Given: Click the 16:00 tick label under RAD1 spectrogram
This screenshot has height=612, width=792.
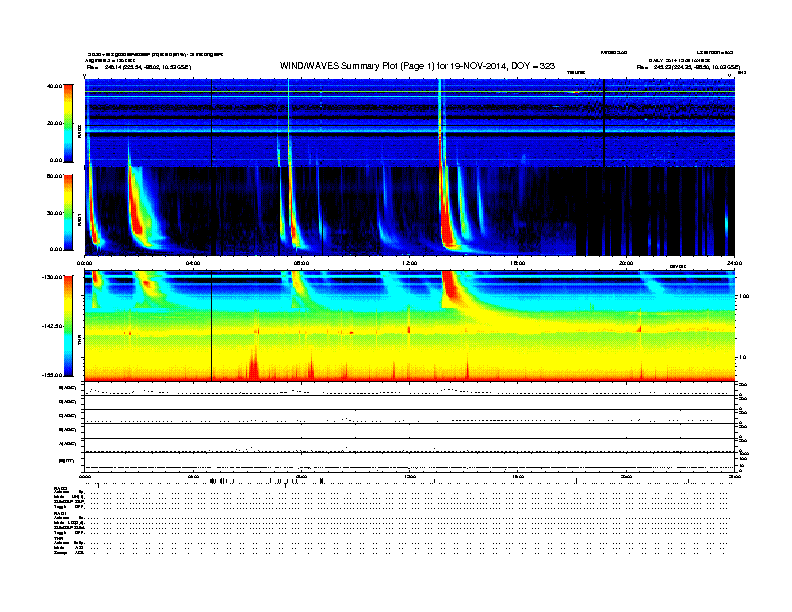Looking at the screenshot, I should (x=518, y=263).
